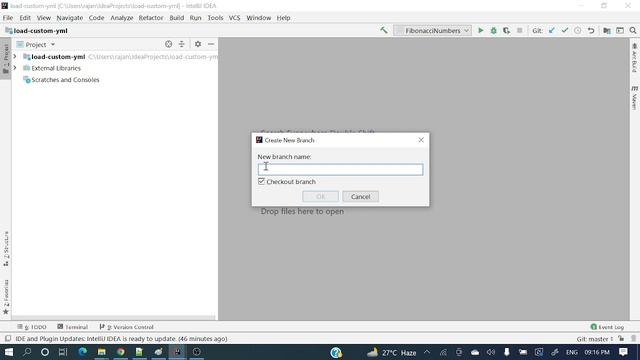The height and width of the screenshot is (360, 640).
Task: Click the Run with Coverage icon
Action: coord(507,31)
